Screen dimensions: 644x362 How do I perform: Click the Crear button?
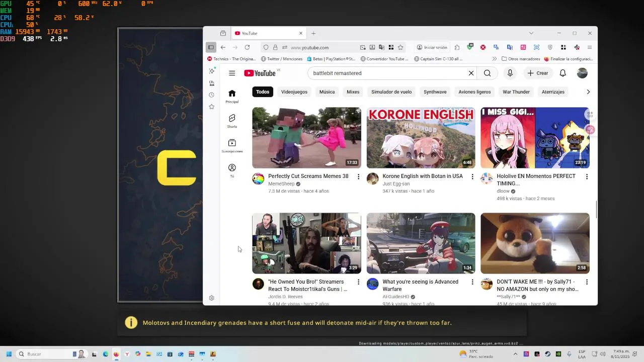[x=537, y=73]
